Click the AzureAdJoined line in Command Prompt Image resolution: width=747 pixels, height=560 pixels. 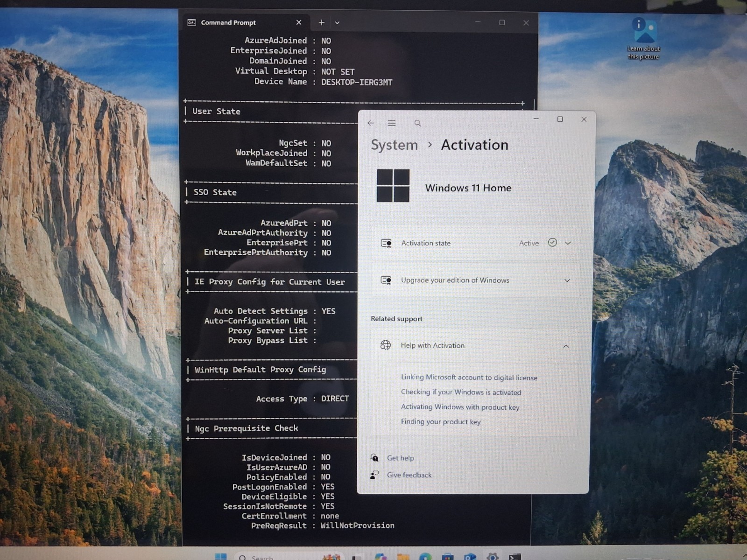point(288,41)
